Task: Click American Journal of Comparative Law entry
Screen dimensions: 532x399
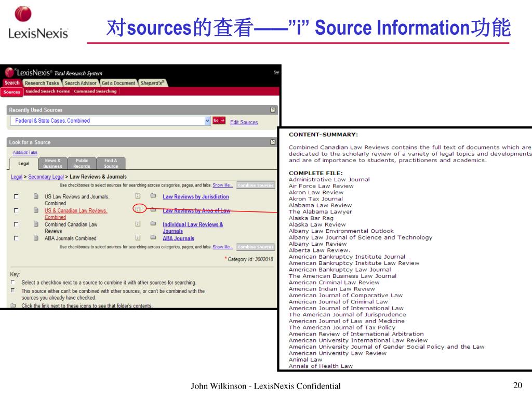Action: (x=345, y=296)
